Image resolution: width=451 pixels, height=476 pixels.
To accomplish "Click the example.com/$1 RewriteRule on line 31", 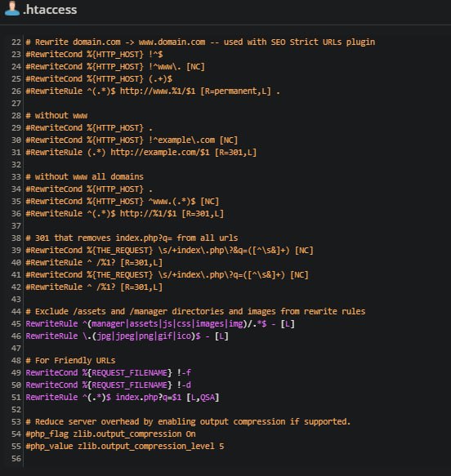I will pyautogui.click(x=141, y=153).
